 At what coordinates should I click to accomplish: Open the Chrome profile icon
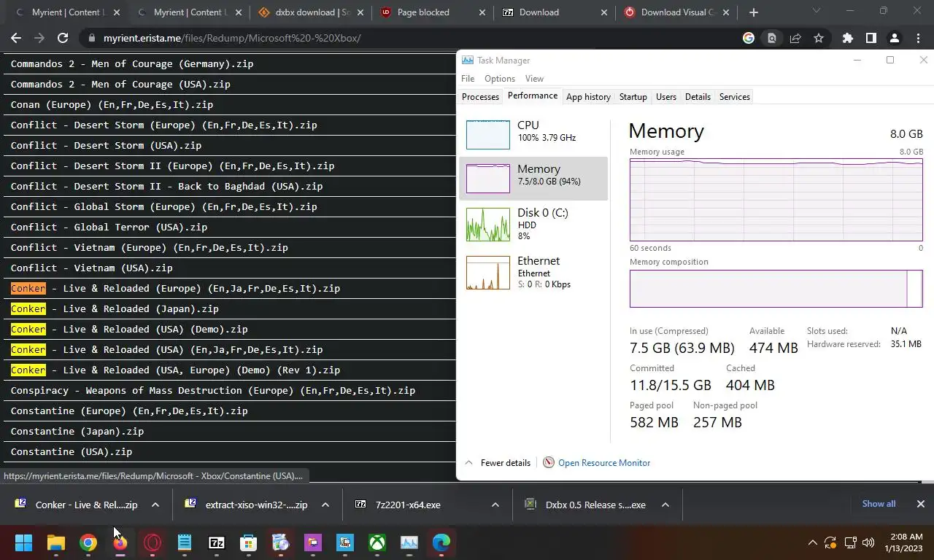coord(895,38)
